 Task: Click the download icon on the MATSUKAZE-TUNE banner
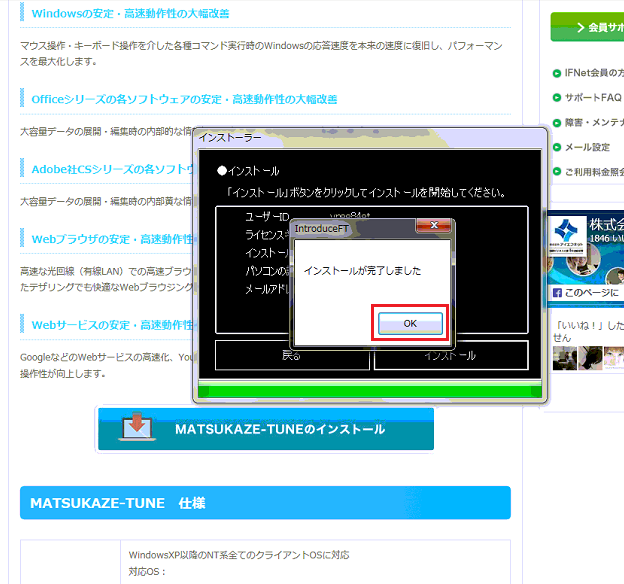pyautogui.click(x=136, y=428)
